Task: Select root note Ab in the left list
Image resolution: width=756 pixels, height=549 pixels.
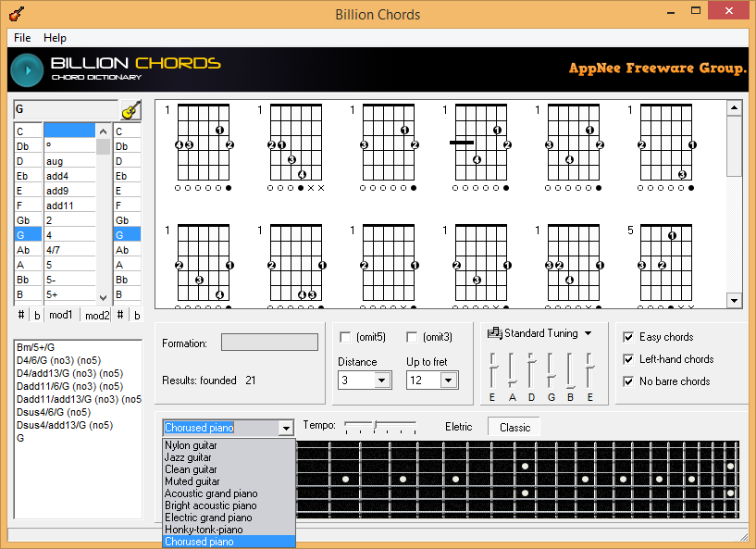Action: point(28,250)
